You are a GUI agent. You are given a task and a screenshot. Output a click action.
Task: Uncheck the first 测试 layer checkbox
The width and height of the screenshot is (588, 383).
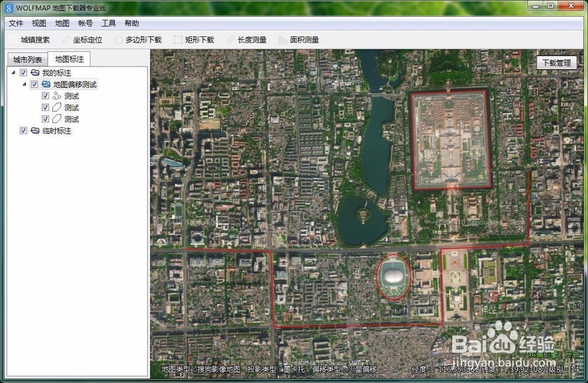coord(45,95)
